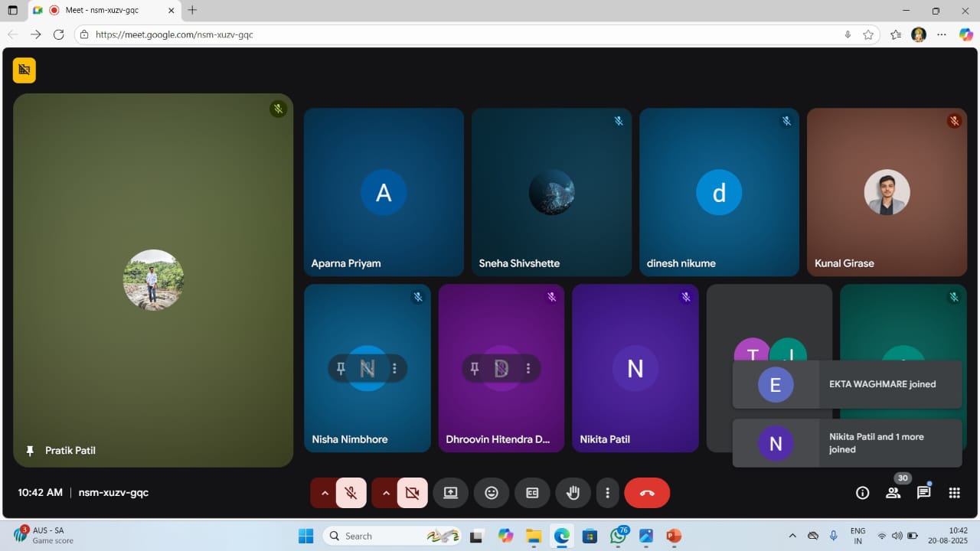Screen dimensions: 980x551
Task: Click the red Leave call button
Action: click(647, 493)
